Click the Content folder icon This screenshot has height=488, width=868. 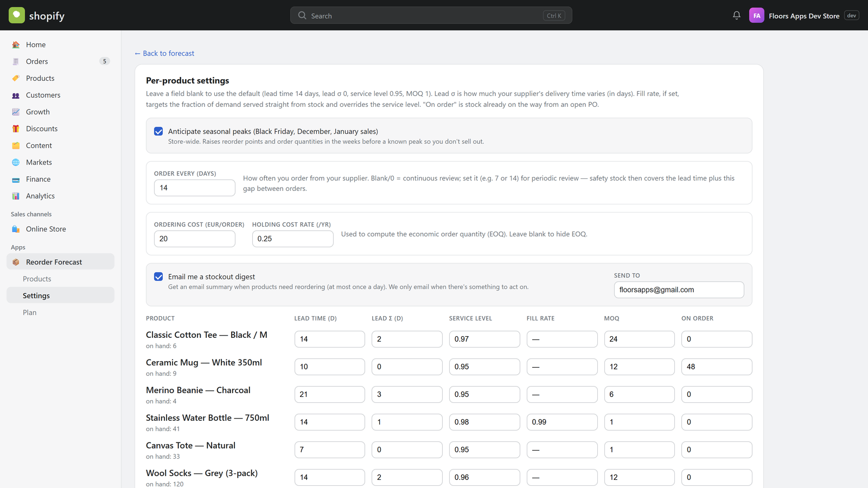pos(16,145)
